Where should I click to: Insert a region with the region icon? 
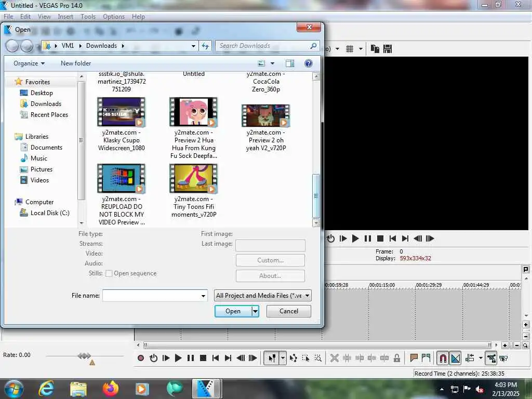426,357
